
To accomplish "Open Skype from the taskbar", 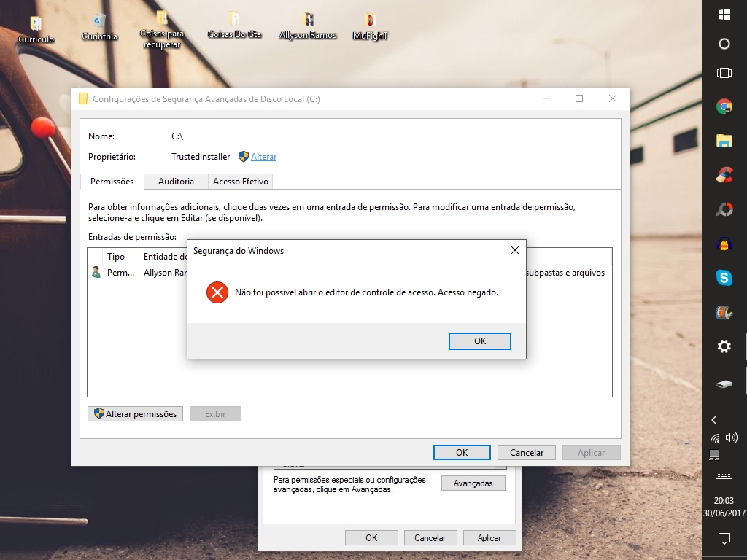I will [x=724, y=278].
